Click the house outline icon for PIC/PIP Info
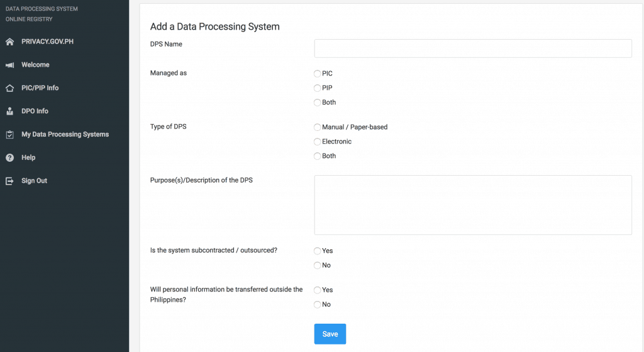The width and height of the screenshot is (644, 352). click(9, 88)
